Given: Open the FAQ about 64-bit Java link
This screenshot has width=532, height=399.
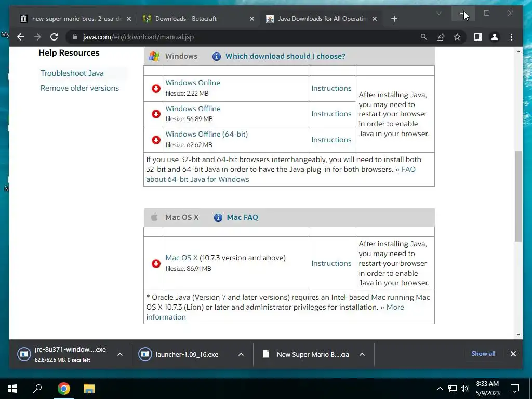Looking at the screenshot, I should [x=198, y=179].
